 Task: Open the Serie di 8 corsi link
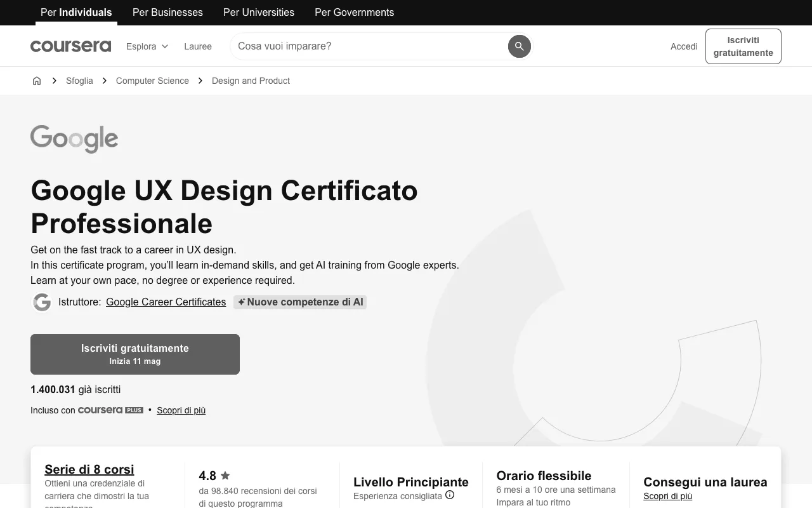point(89,469)
